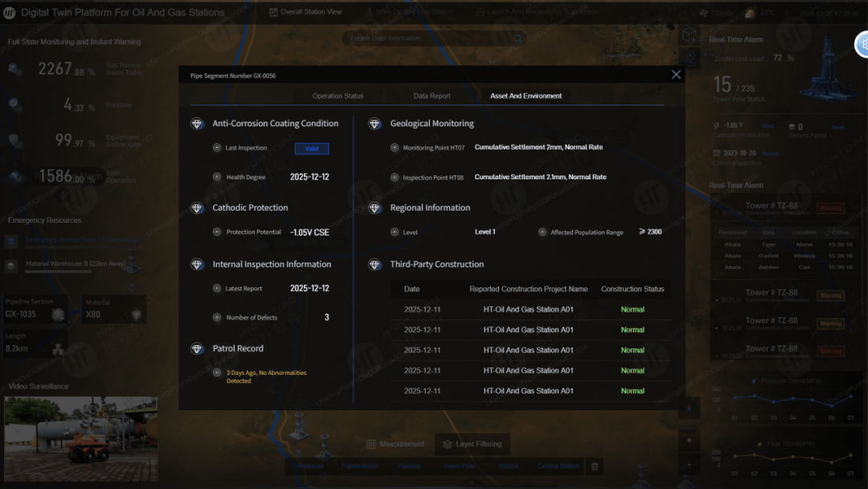Click the map search information field
This screenshot has width=868, height=489.
[434, 39]
